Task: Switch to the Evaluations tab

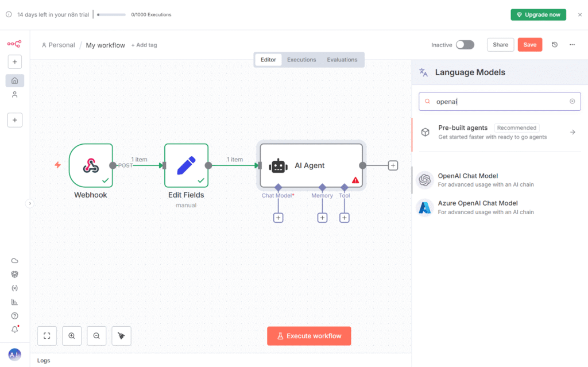Action: (342, 60)
